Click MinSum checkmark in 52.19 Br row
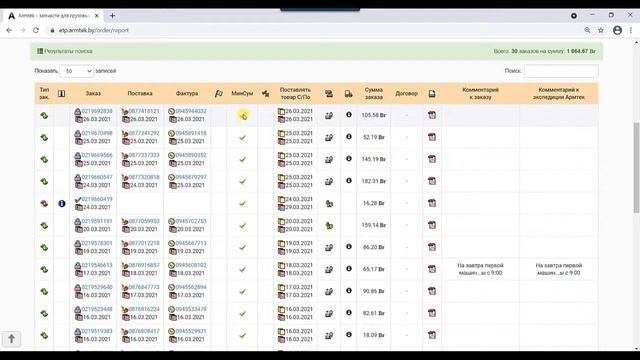The height and width of the screenshot is (360, 640). click(242, 138)
